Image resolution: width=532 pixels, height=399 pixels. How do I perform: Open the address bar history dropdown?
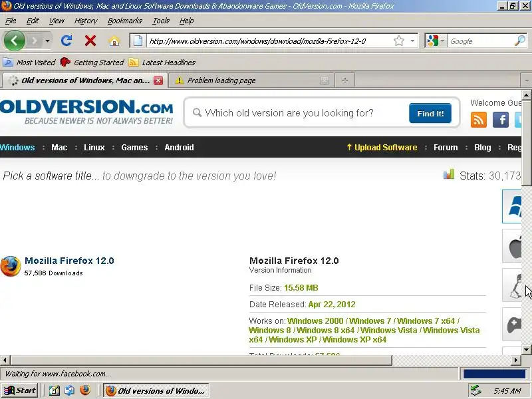pyautogui.click(x=412, y=41)
